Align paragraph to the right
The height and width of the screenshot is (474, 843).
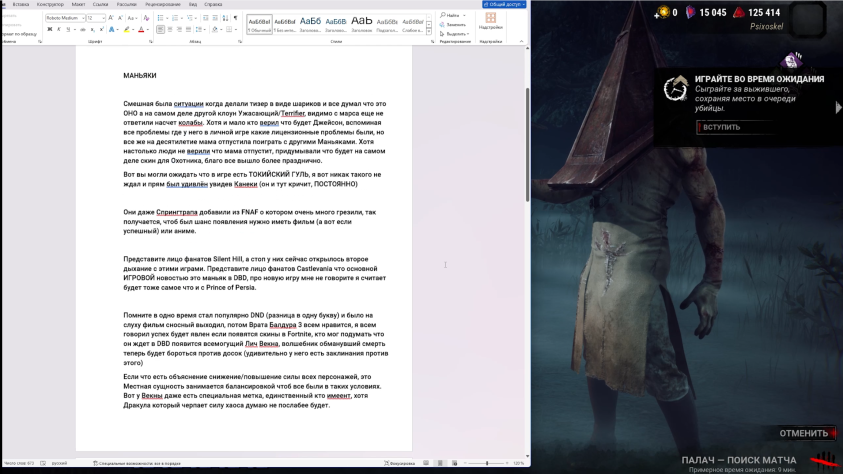click(179, 29)
